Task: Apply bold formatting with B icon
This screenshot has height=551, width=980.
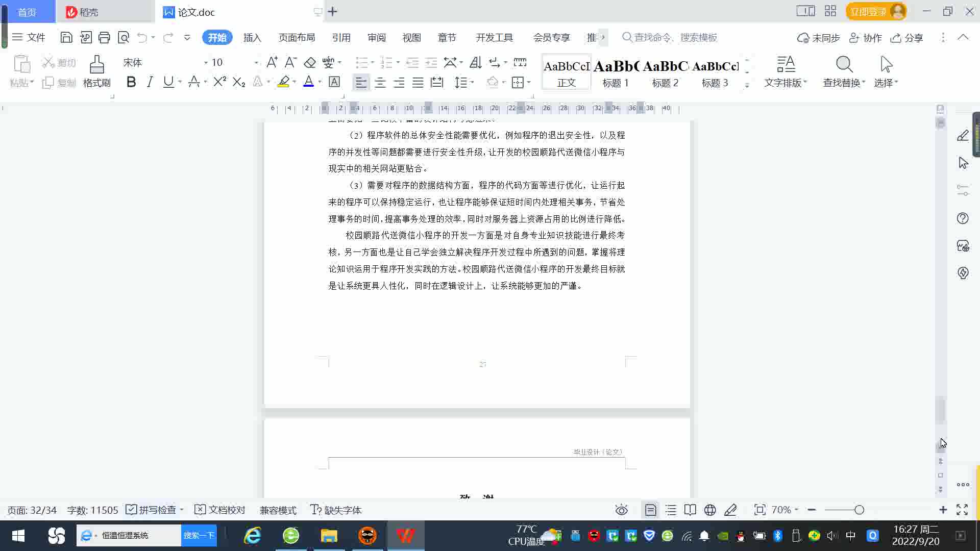Action: point(131,82)
